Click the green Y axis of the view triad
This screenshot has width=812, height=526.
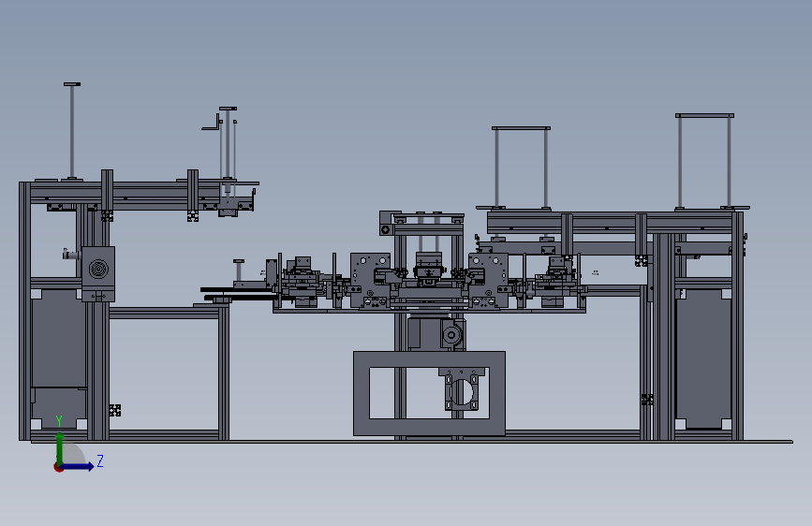(x=60, y=446)
